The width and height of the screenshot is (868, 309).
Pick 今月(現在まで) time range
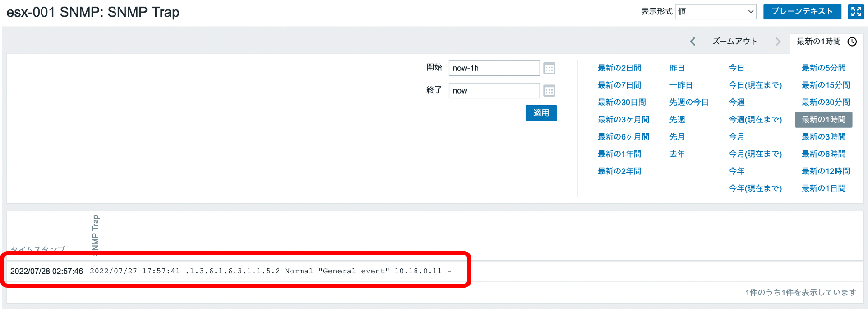(755, 154)
